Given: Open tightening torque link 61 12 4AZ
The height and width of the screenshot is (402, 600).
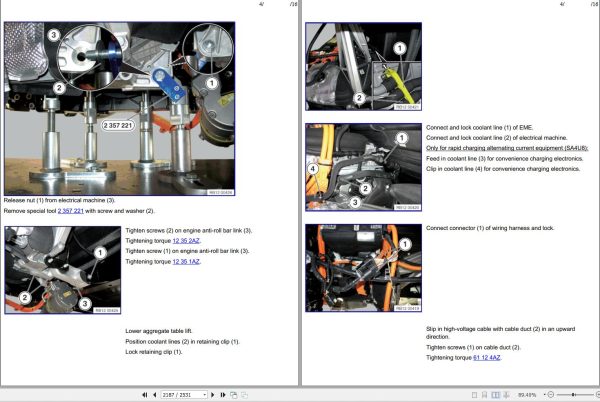Looking at the screenshot, I should [487, 358].
